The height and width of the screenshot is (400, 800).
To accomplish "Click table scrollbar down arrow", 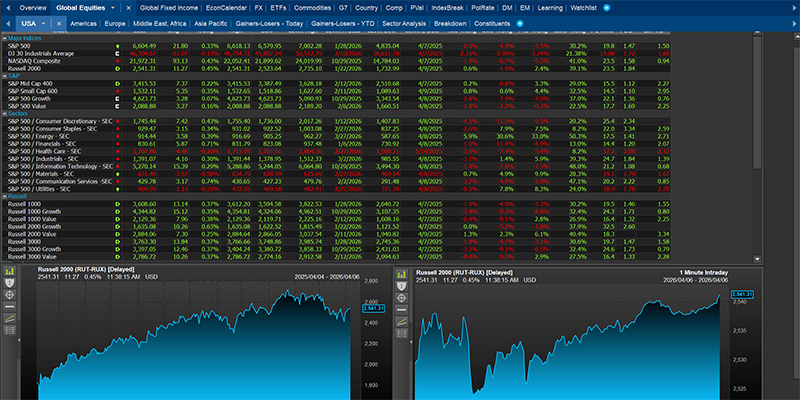I will coord(757,259).
